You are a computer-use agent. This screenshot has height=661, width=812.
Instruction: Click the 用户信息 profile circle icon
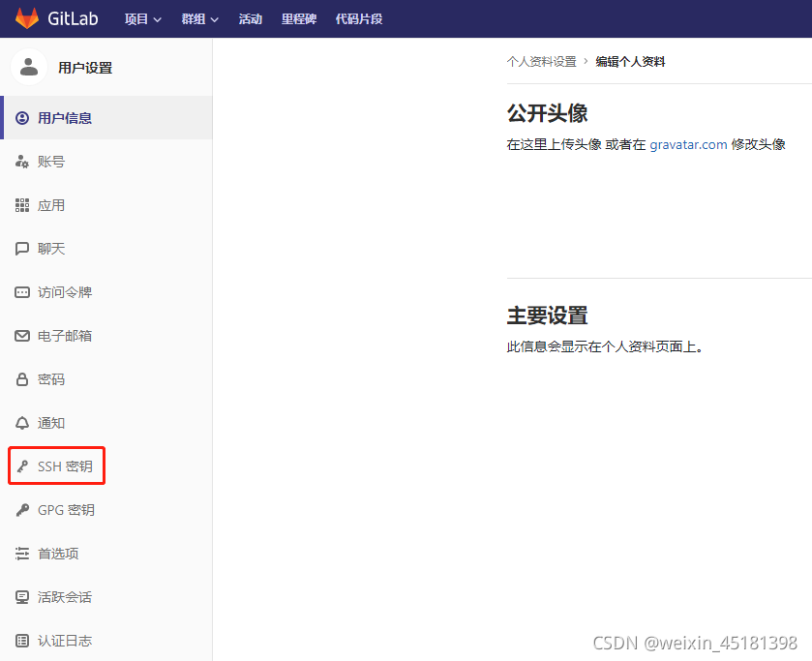coord(22,118)
